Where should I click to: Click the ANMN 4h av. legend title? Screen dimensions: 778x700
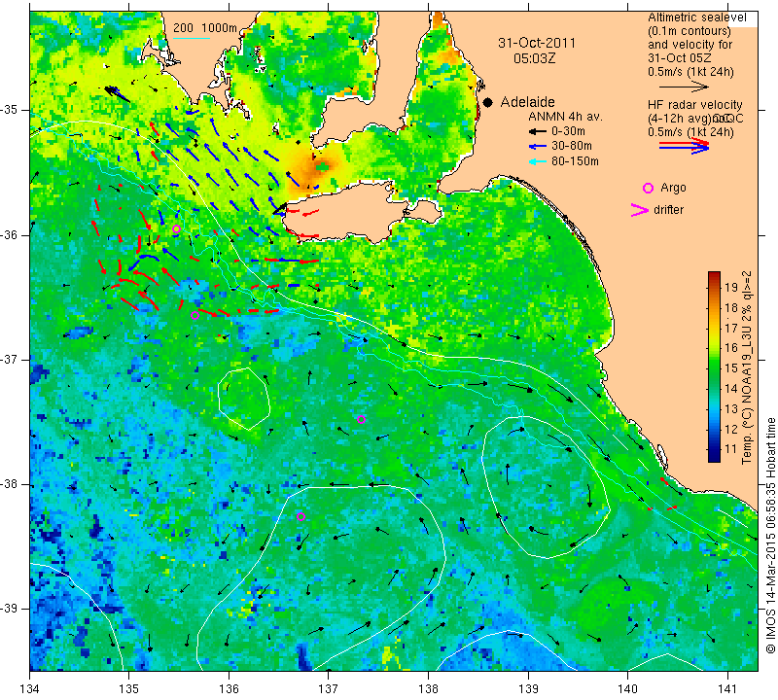pyautogui.click(x=565, y=117)
